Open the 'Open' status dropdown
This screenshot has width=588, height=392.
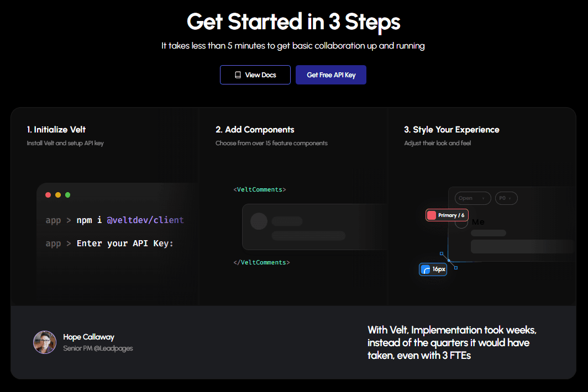(x=473, y=198)
